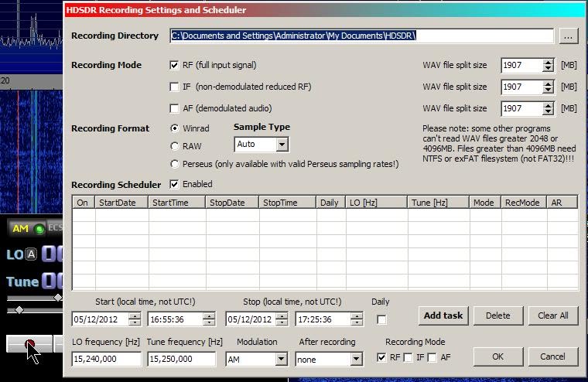Select the RAW recording format

[174, 146]
